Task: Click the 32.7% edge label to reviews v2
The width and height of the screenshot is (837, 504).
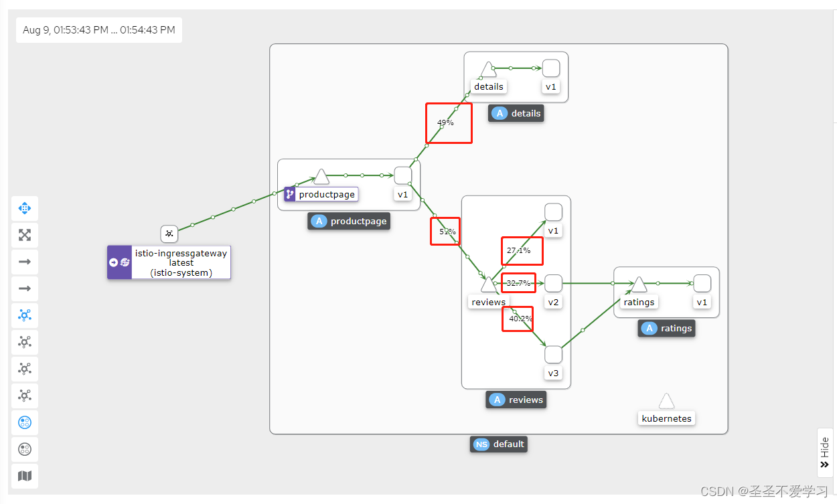Action: point(518,283)
